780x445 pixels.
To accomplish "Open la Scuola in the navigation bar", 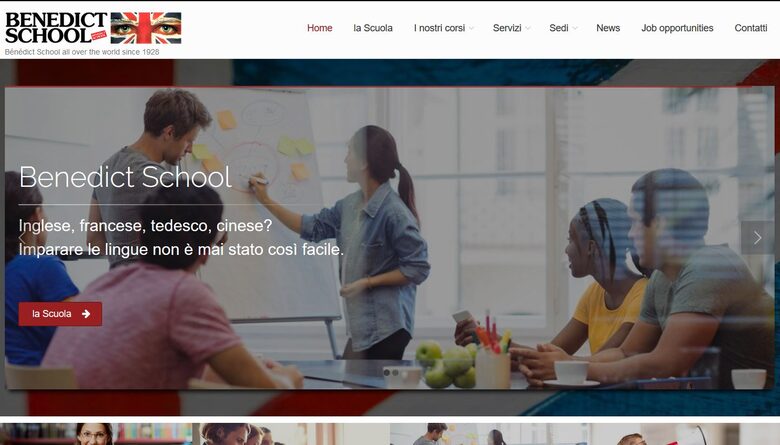I will point(373,28).
